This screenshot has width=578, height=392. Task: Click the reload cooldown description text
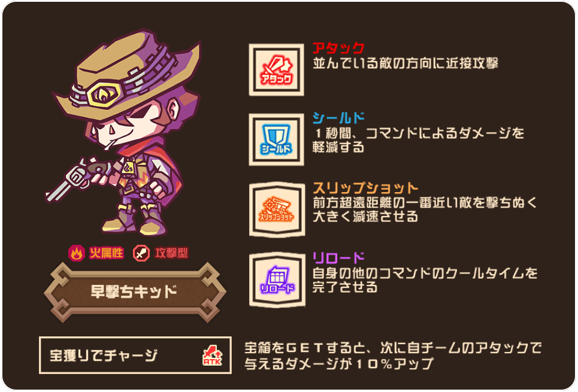(x=425, y=279)
